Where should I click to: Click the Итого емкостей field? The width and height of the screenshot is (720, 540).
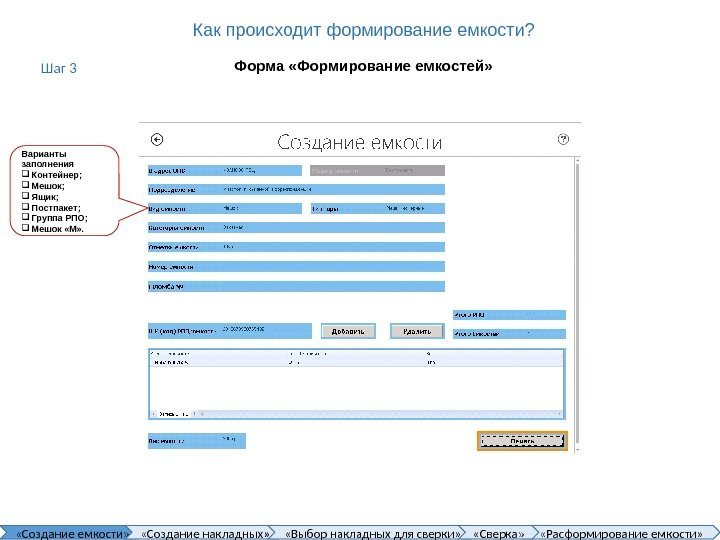coord(509,334)
